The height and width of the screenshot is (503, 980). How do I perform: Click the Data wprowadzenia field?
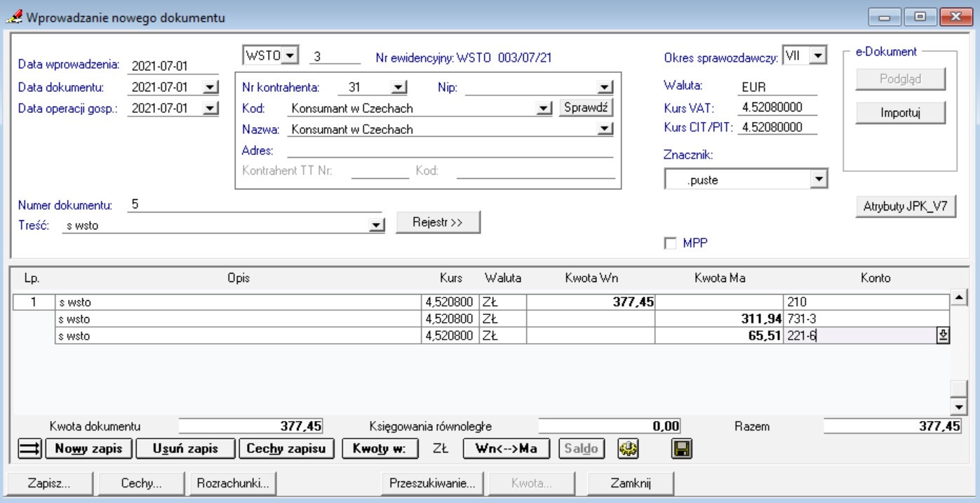tap(174, 67)
